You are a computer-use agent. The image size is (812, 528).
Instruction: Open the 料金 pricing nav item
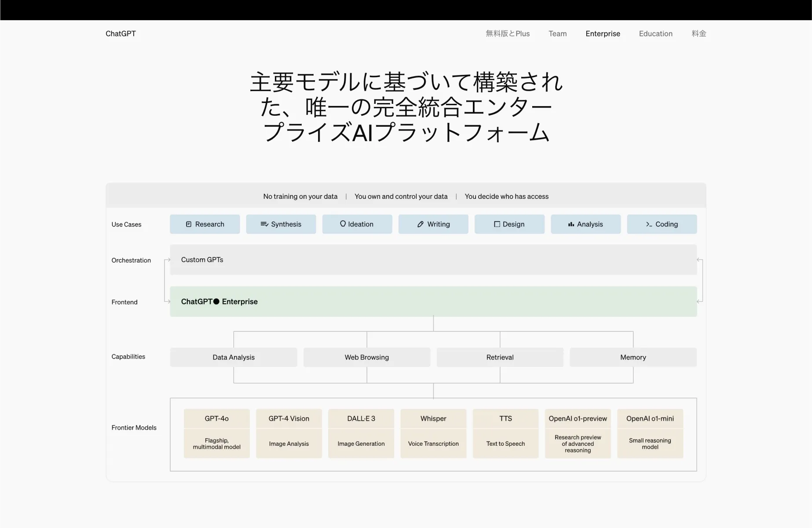coord(699,33)
